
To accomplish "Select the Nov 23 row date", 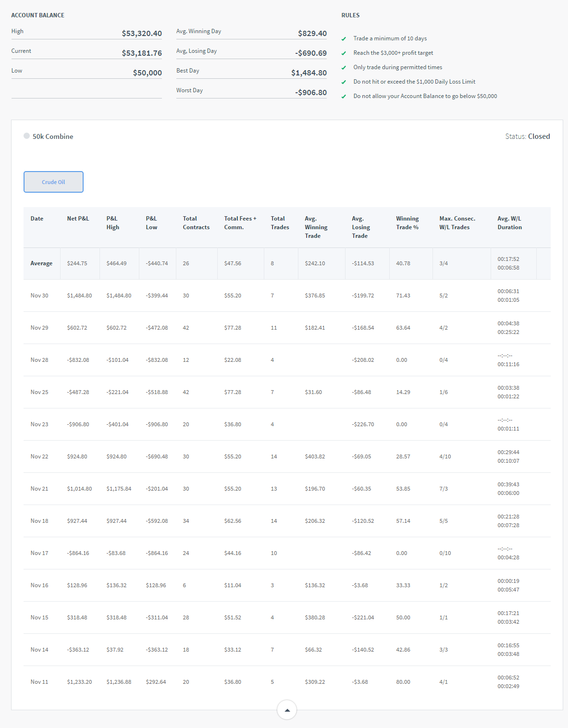I will 39,424.
